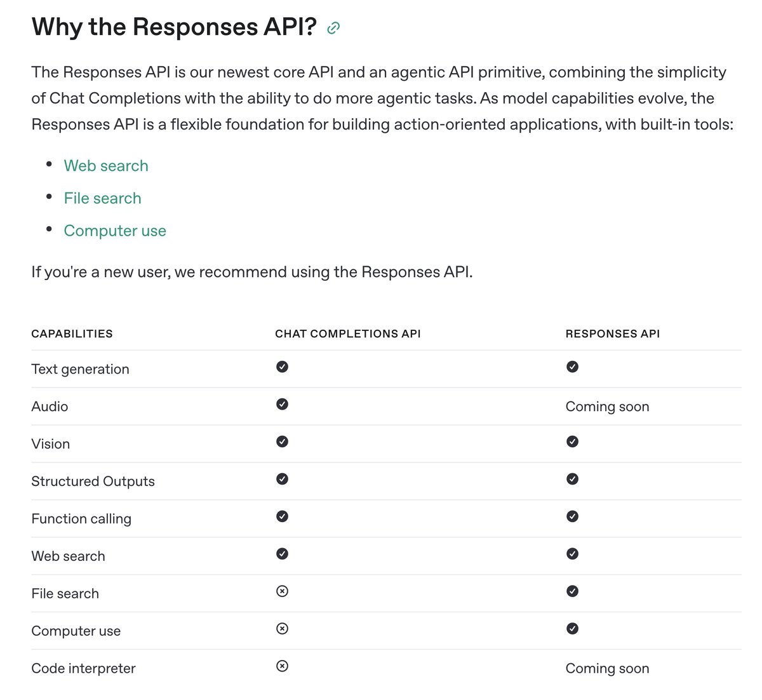The width and height of the screenshot is (762, 700).
Task: Click the Capabilities column header
Action: pos(72,334)
